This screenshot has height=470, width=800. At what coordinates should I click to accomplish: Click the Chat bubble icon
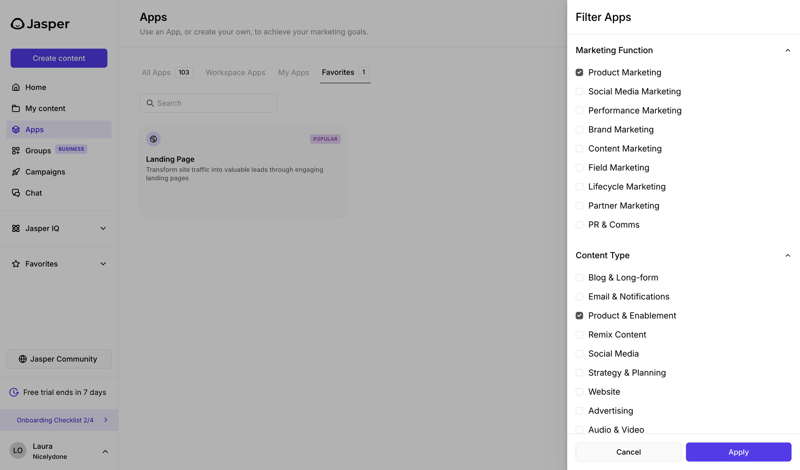coord(16,193)
